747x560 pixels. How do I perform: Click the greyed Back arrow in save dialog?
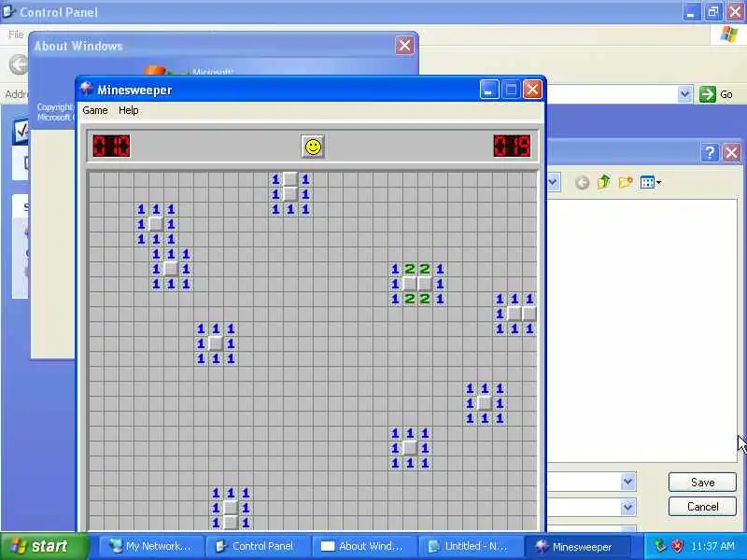(582, 182)
